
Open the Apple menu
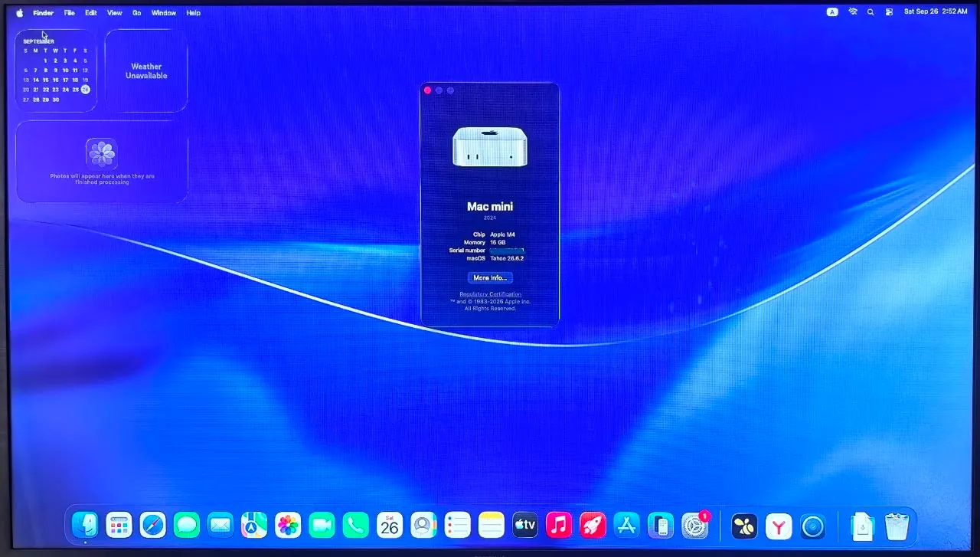pos(20,12)
